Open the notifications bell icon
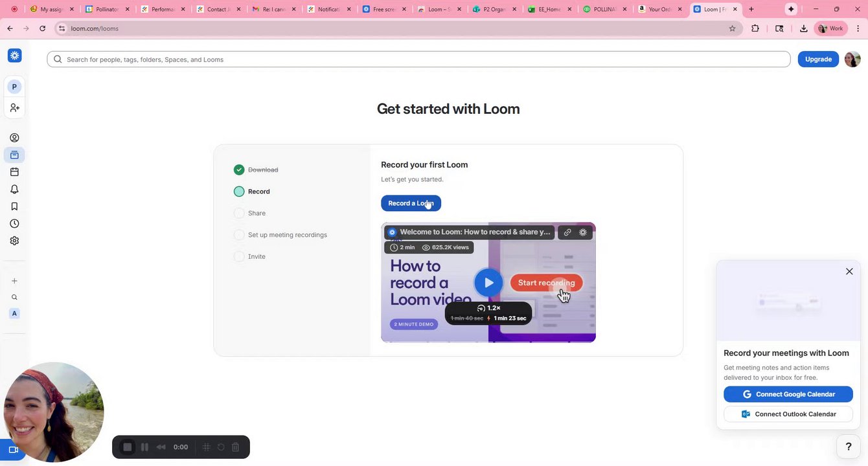The image size is (868, 466). [x=14, y=189]
